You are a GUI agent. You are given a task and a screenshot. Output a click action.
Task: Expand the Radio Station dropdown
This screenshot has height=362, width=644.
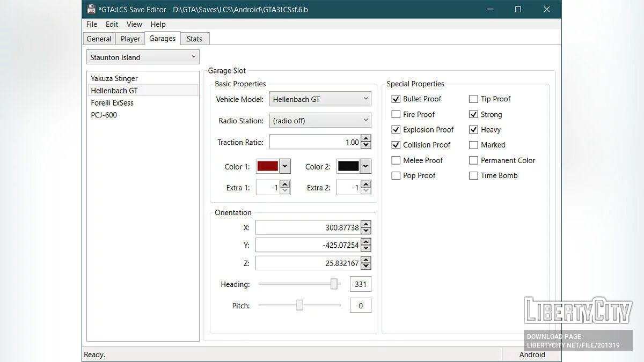click(x=320, y=121)
